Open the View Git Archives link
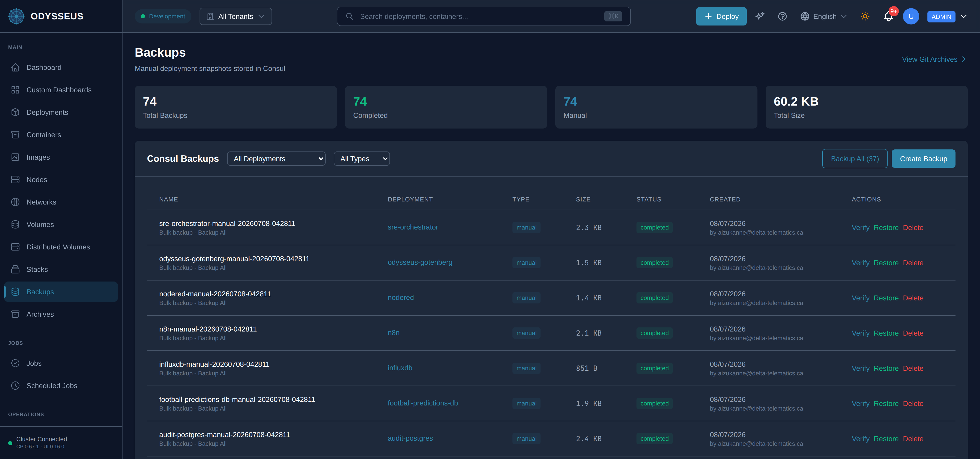 934,59
